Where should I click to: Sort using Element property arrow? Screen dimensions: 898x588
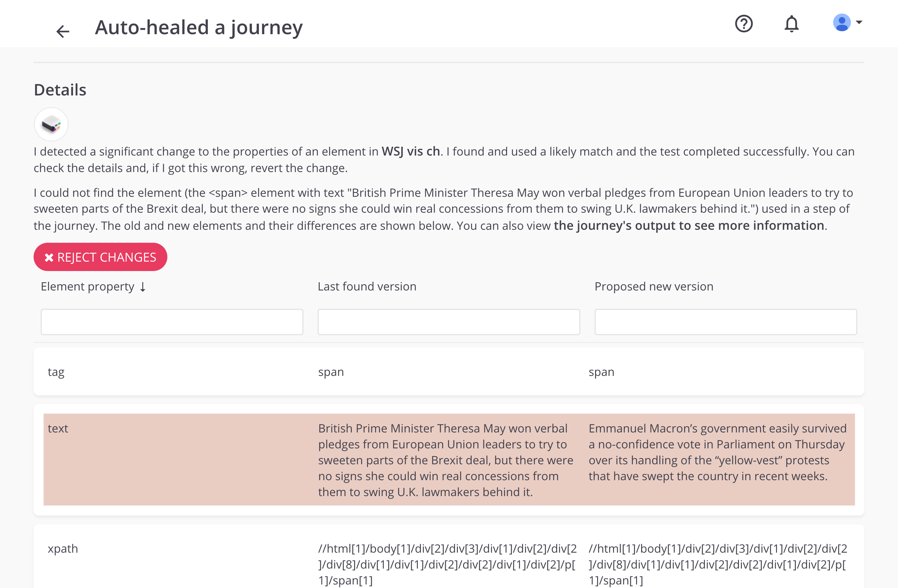(x=143, y=287)
